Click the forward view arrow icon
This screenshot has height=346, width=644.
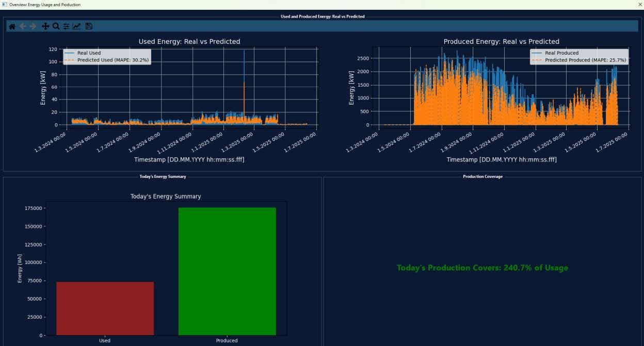(x=33, y=26)
